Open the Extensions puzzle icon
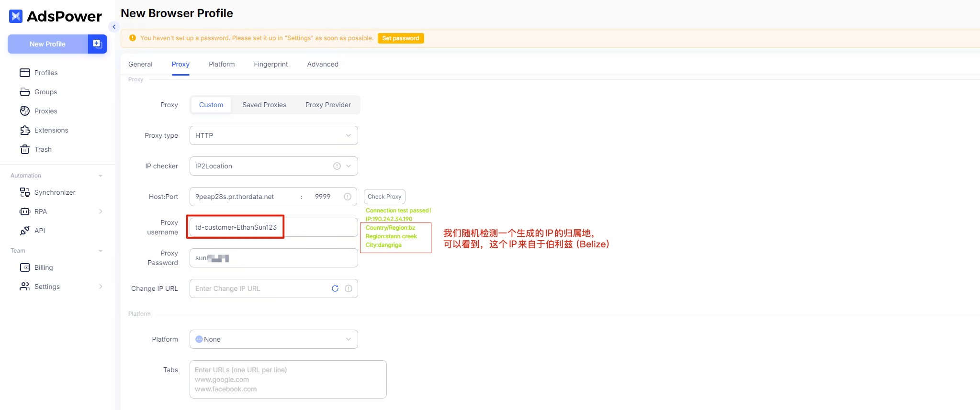 [x=25, y=130]
